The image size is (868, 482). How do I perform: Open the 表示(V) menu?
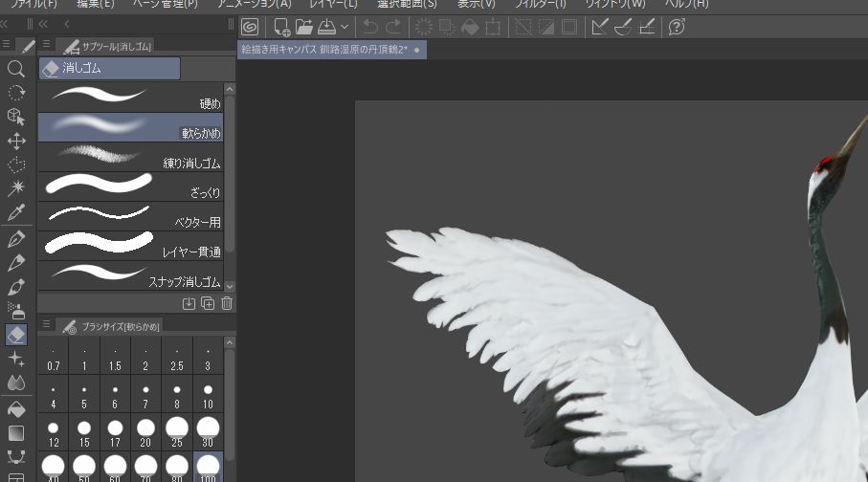pos(476,4)
